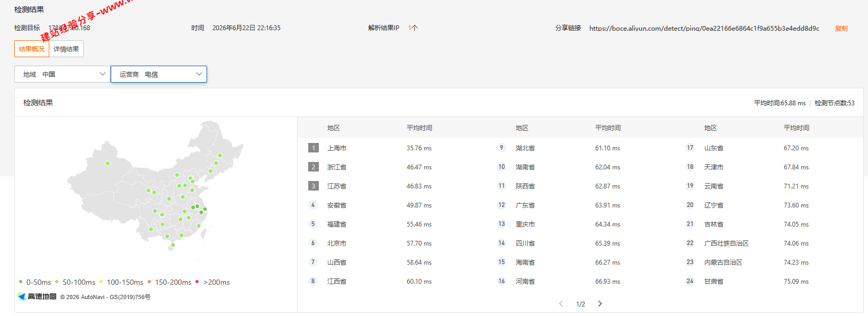Image resolution: width=868 pixels, height=316 pixels.
Task: Click the 江西省 region cell
Action: click(337, 282)
